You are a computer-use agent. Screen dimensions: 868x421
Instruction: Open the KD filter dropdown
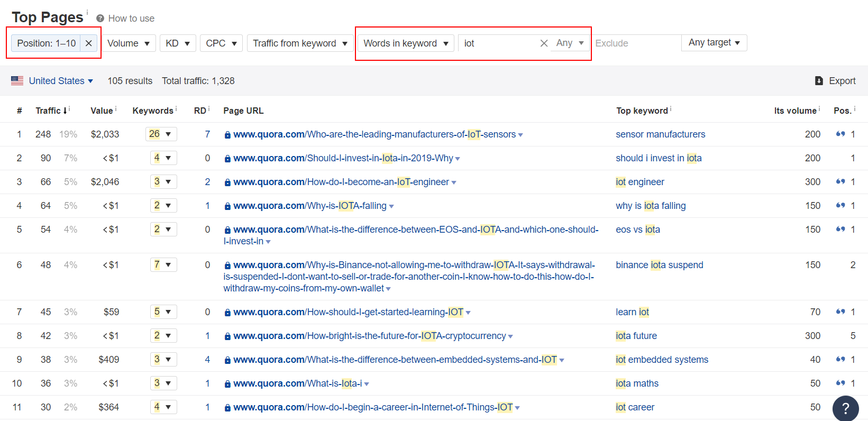click(x=178, y=43)
